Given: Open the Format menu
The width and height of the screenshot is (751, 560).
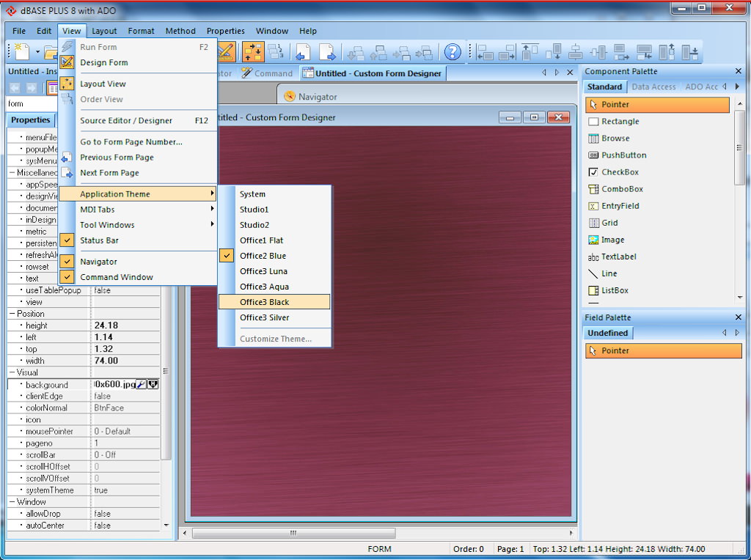Looking at the screenshot, I should [141, 31].
